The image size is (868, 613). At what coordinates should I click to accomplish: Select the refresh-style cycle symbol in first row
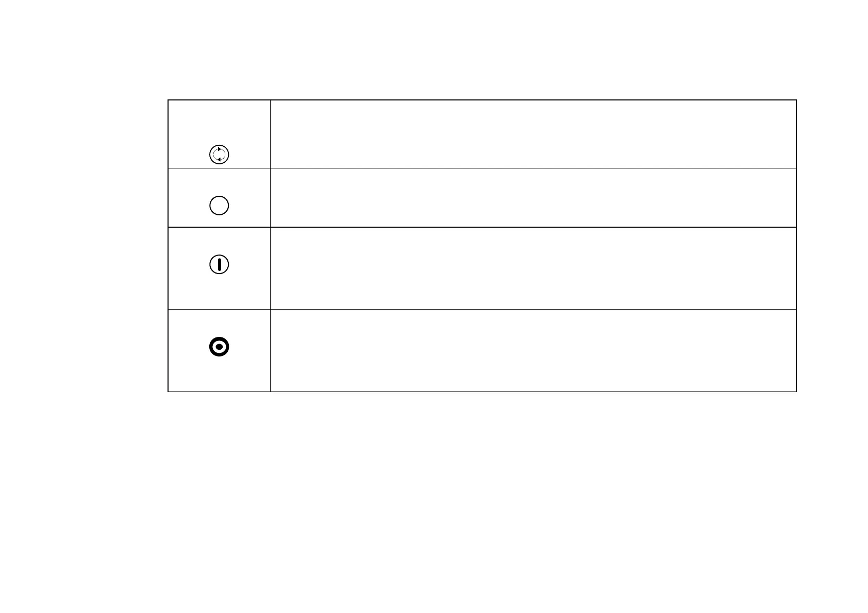(x=219, y=155)
